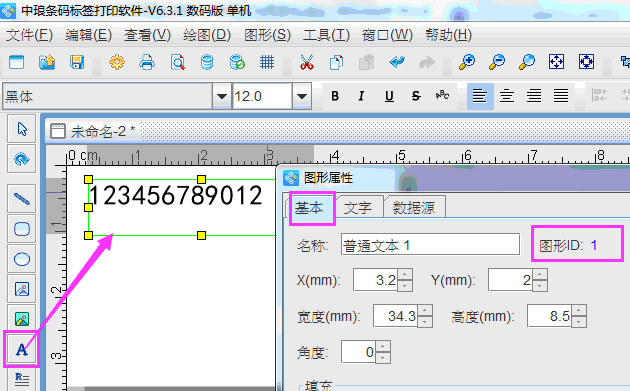The width and height of the screenshot is (630, 391).
Task: Open database settings icon
Action: click(207, 62)
